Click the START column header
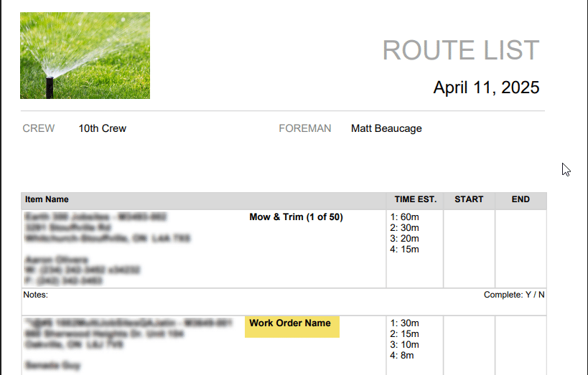Viewport: 588px width, 375px height. (x=469, y=199)
